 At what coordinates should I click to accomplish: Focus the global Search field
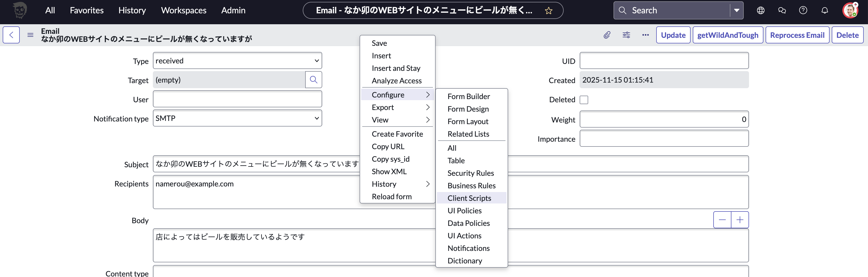click(679, 10)
